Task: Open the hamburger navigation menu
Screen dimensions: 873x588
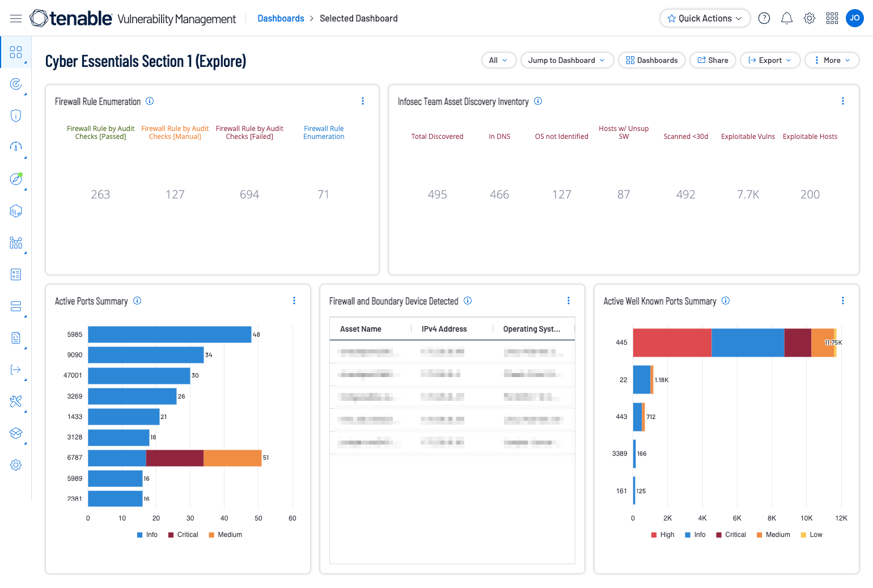Action: coord(16,19)
